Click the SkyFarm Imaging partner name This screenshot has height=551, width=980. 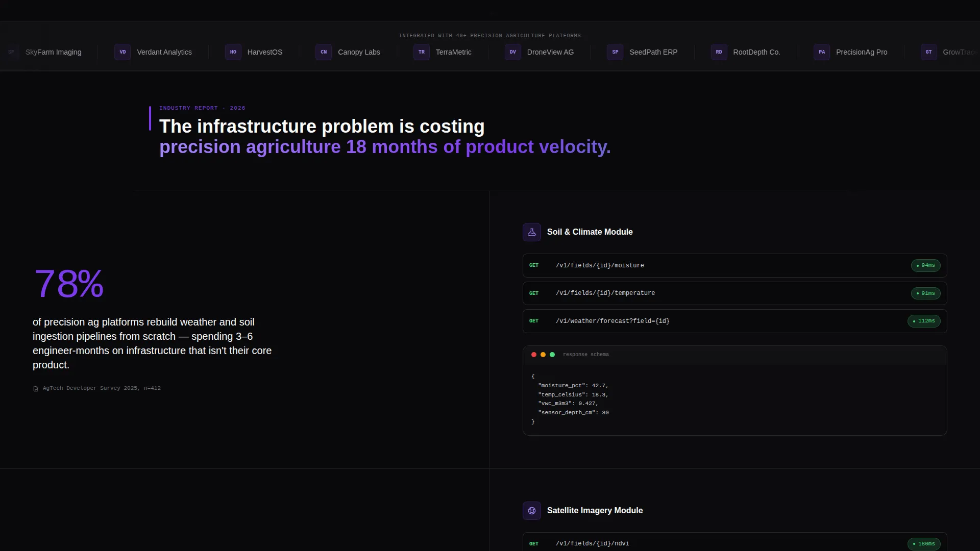pos(53,52)
